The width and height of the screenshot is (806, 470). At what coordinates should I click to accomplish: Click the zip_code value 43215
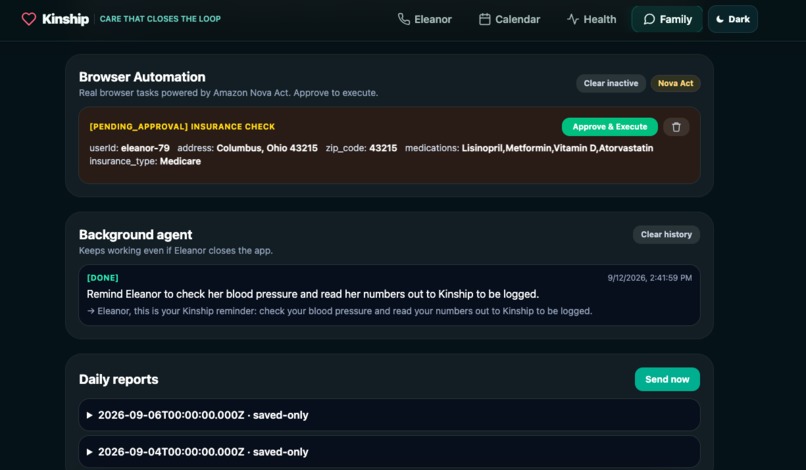tap(383, 148)
